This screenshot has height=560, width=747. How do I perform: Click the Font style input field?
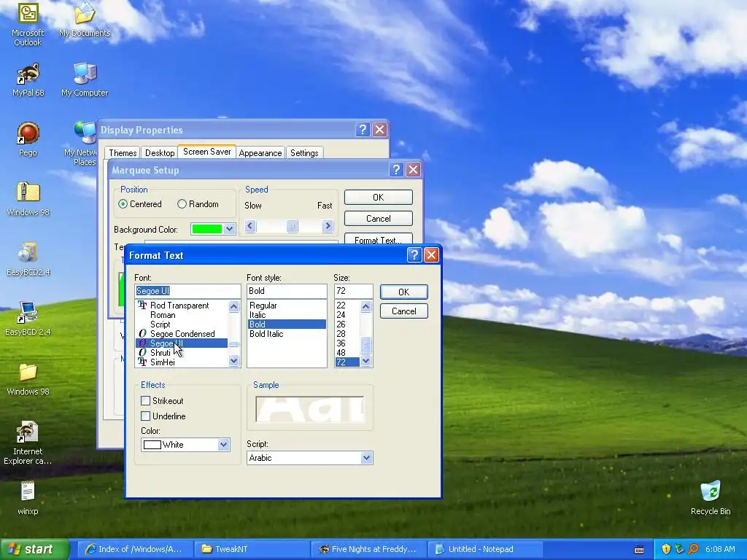click(x=287, y=291)
